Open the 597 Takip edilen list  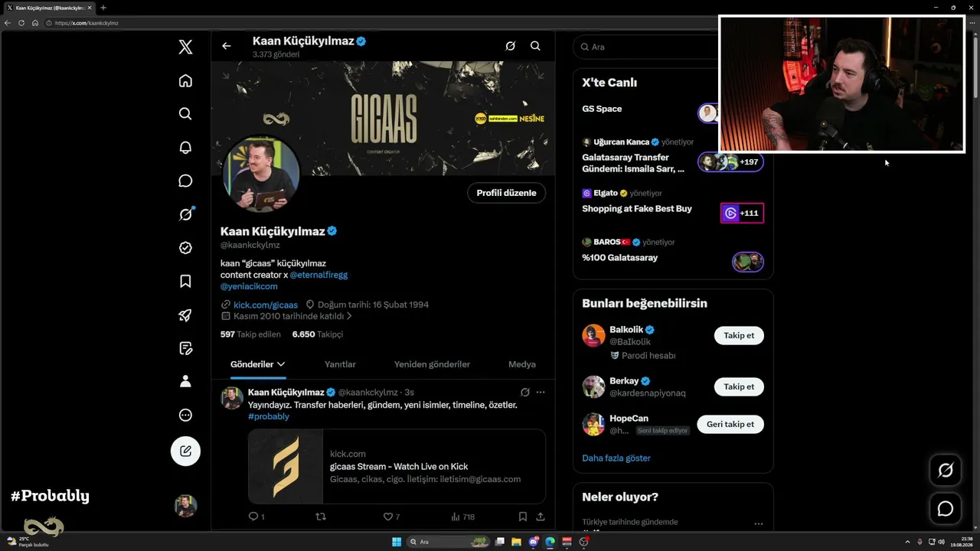tap(250, 334)
